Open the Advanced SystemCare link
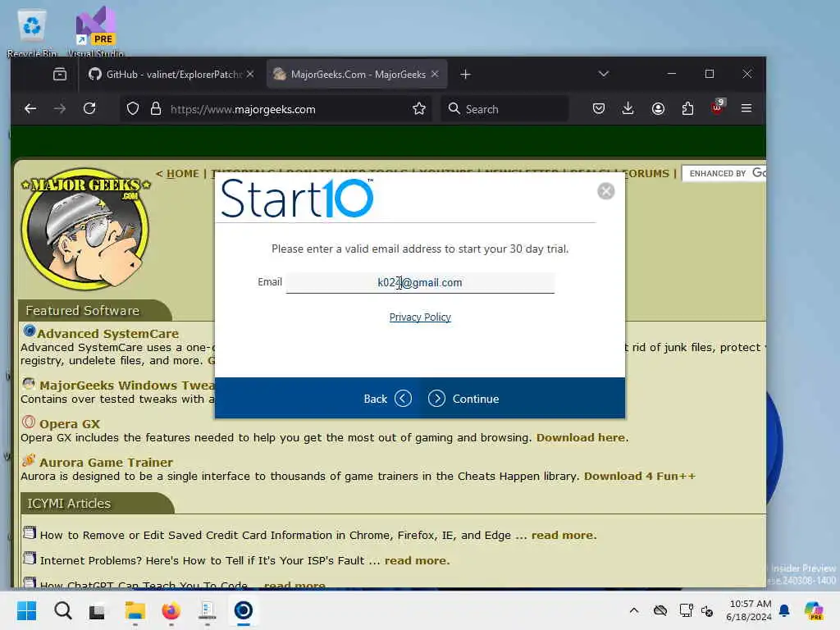 (x=107, y=333)
